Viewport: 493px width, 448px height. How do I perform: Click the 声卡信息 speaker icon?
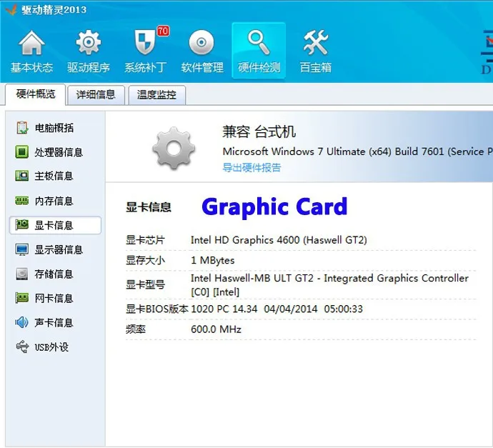coord(22,322)
